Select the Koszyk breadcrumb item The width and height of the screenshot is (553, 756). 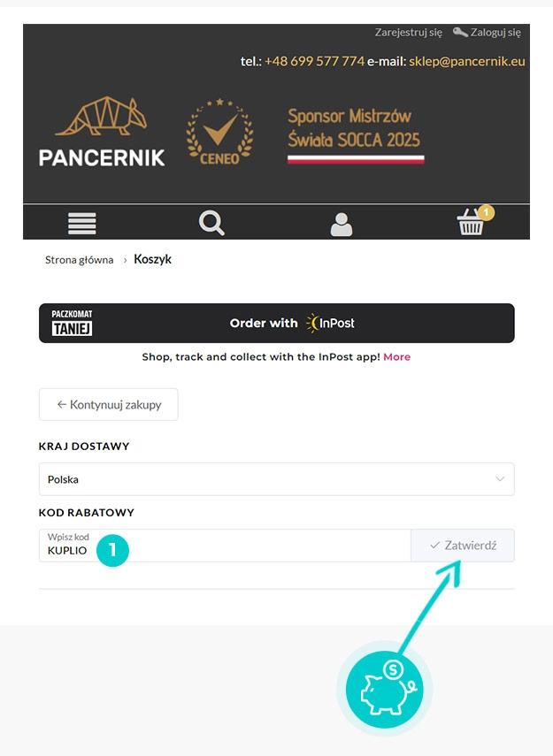pyautogui.click(x=152, y=260)
